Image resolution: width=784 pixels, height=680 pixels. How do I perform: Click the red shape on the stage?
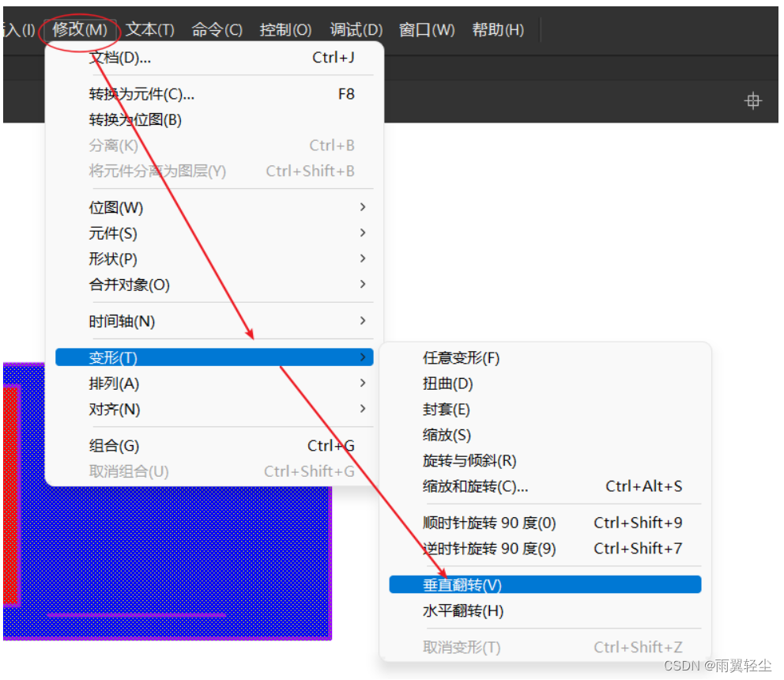(10, 495)
